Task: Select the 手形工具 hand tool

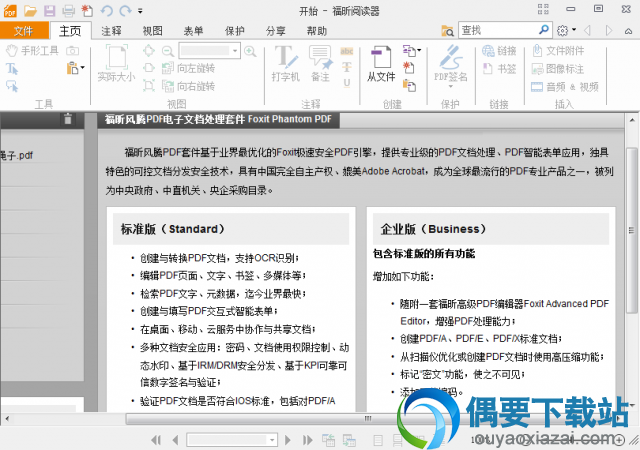Action: pyautogui.click(x=33, y=51)
